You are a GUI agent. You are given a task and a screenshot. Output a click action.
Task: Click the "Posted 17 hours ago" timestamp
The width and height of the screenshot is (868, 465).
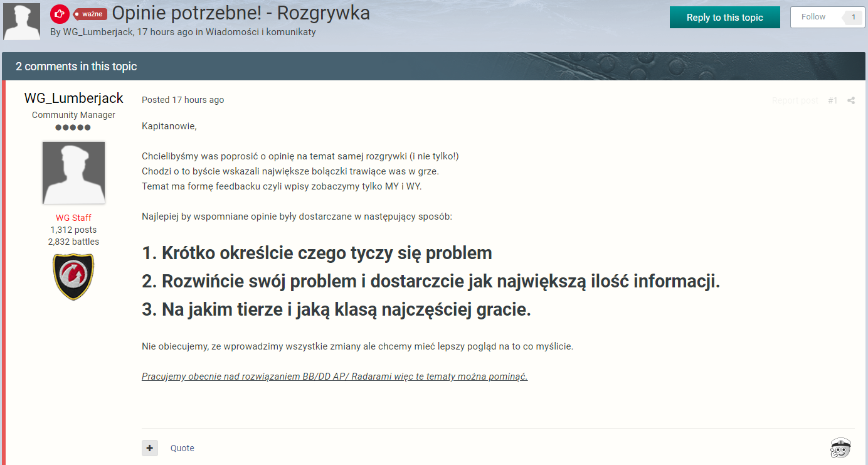(x=183, y=100)
